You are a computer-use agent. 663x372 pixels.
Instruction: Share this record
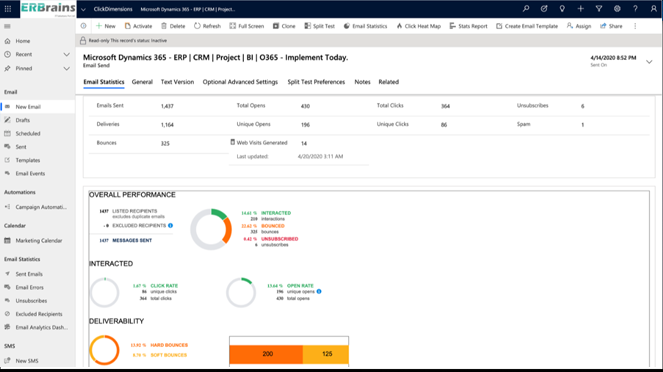[x=611, y=26]
